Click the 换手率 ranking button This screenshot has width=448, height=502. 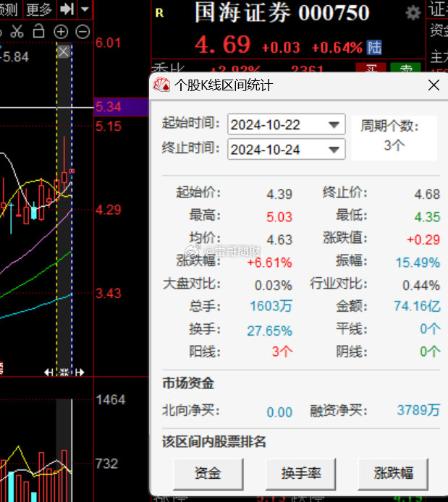point(300,474)
